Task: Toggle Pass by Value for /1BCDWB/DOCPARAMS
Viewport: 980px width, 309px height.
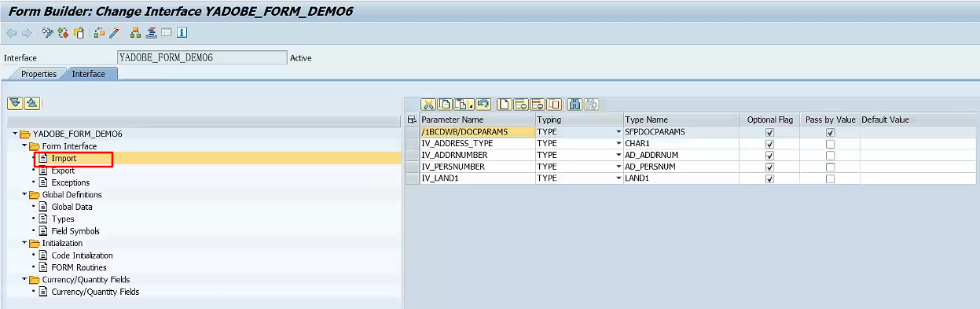Action: coord(830,132)
